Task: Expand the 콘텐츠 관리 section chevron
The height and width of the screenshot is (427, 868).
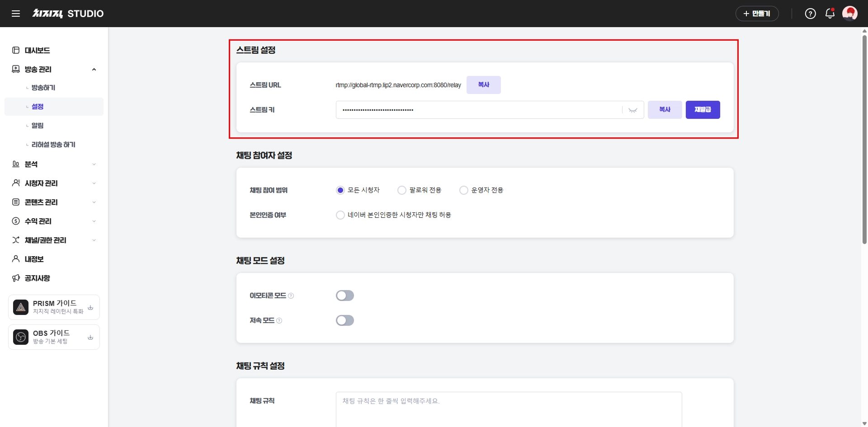Action: coord(94,202)
